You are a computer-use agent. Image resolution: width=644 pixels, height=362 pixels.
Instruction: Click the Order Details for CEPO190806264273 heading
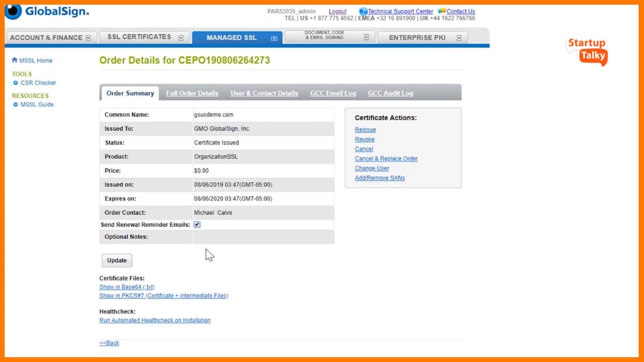[x=185, y=60]
